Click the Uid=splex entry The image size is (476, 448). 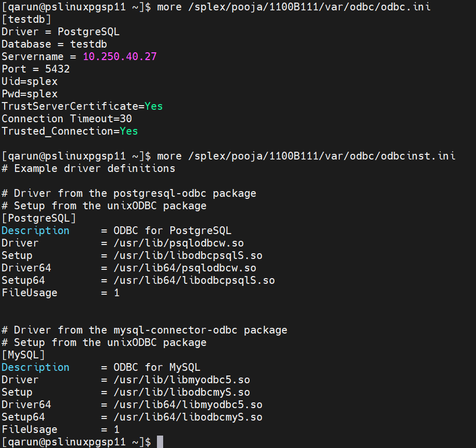point(30,81)
